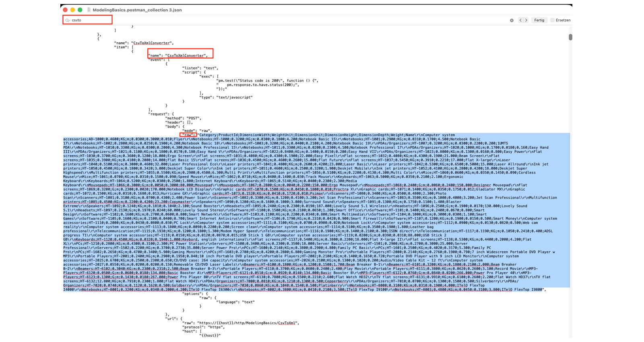Click the "type": "text/javascript" line

[x=226, y=97]
